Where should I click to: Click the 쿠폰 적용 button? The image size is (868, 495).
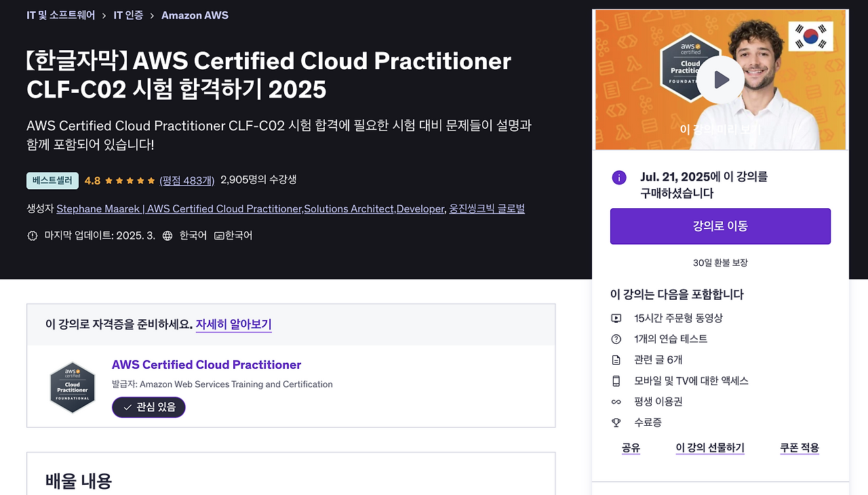pyautogui.click(x=800, y=448)
